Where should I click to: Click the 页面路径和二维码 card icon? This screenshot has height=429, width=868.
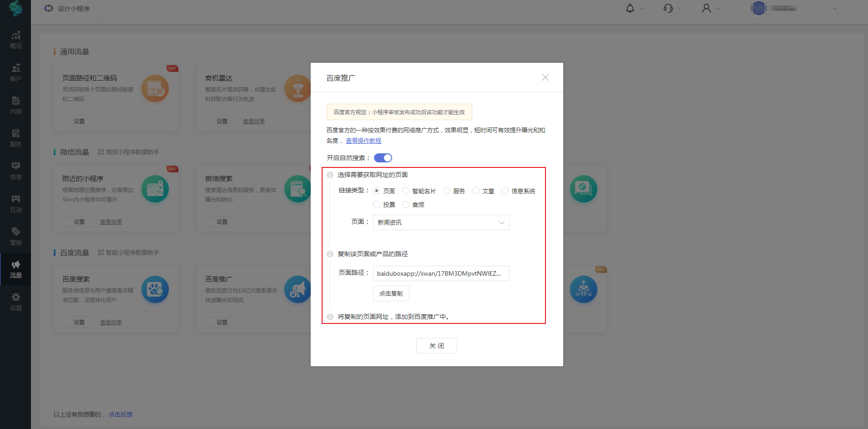(155, 88)
